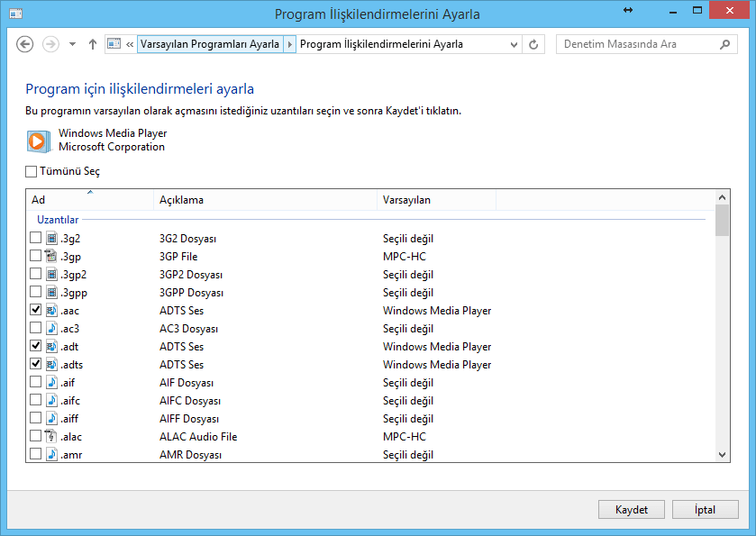Click the Back navigation arrow
Screen dimensions: 756x536
[24, 44]
